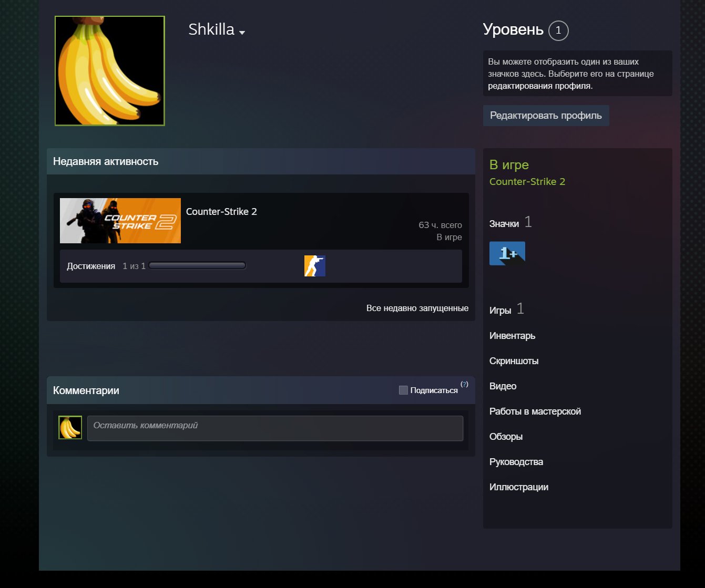705x588 pixels.
Task: Click the banana profile avatar image
Action: 110,71
